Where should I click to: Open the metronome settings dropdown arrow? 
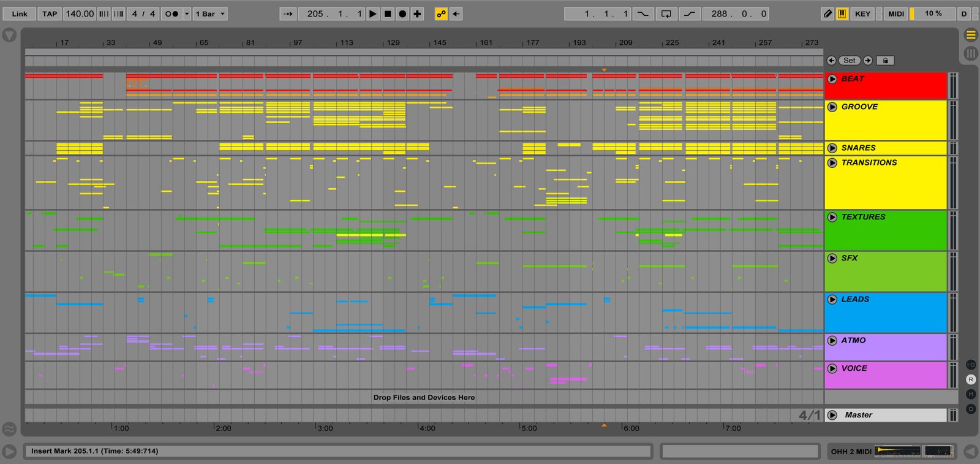pyautogui.click(x=187, y=13)
